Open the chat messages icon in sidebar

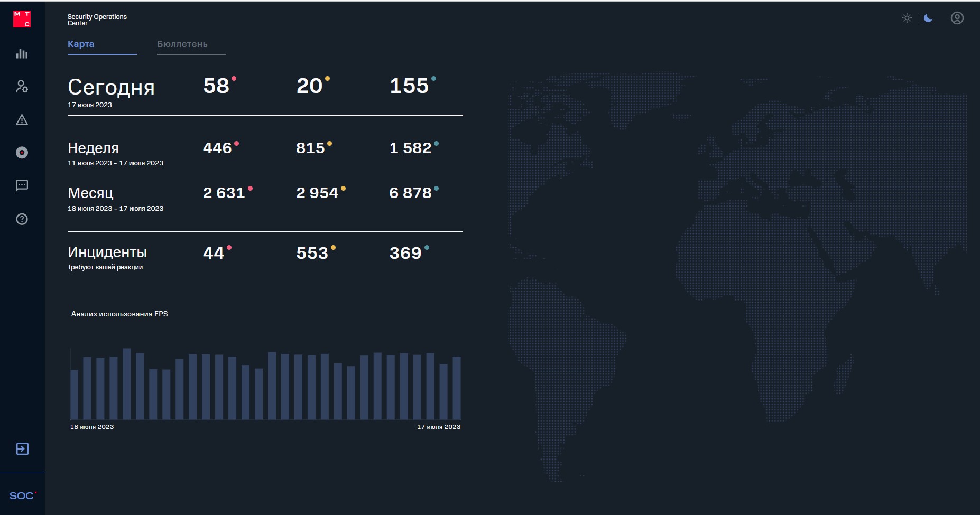[22, 185]
